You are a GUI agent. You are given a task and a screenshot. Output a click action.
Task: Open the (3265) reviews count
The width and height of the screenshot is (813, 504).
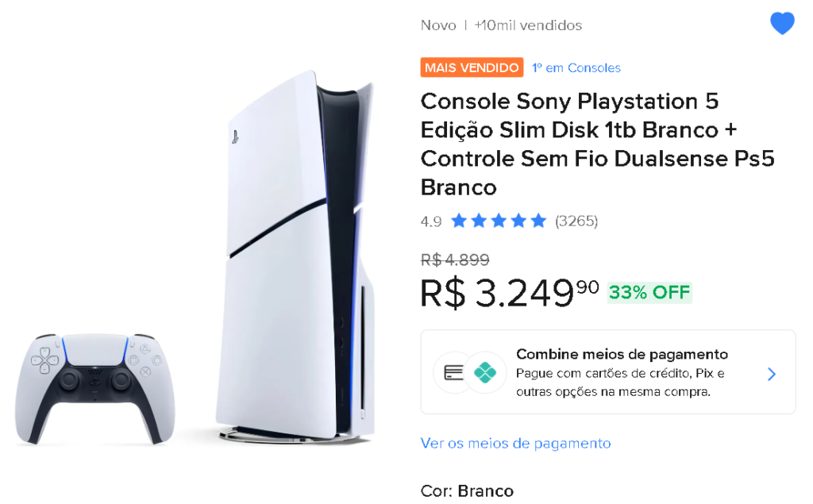tap(576, 221)
